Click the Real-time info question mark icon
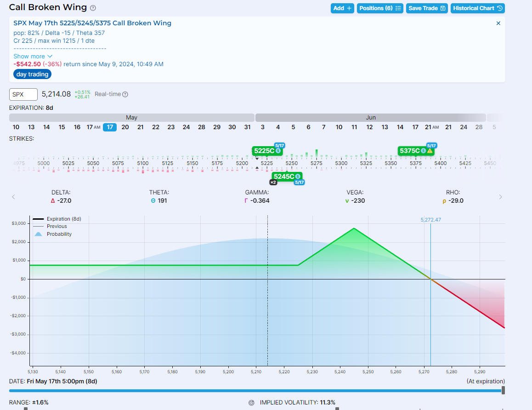 (x=125, y=94)
